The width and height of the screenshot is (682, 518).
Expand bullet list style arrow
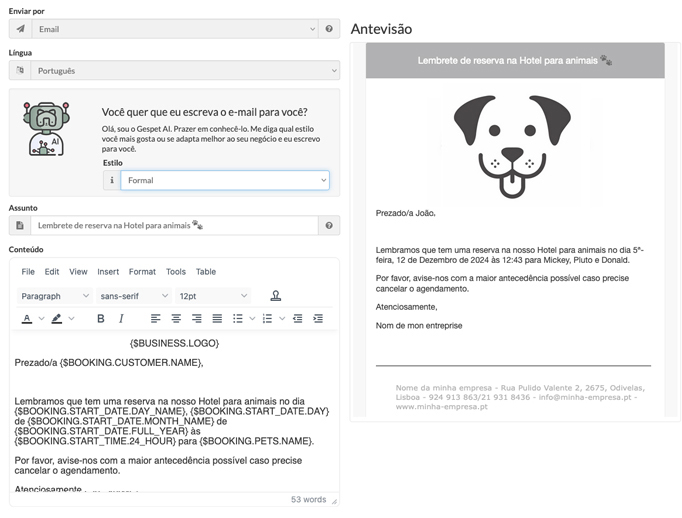point(252,318)
